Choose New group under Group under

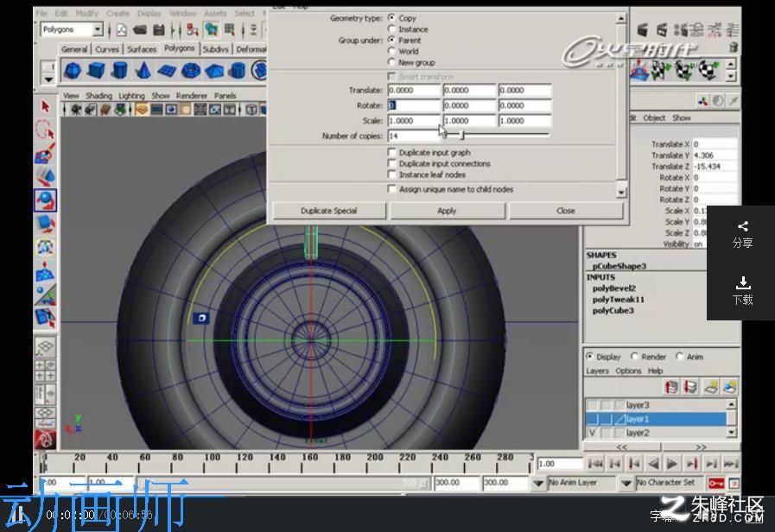coord(392,62)
